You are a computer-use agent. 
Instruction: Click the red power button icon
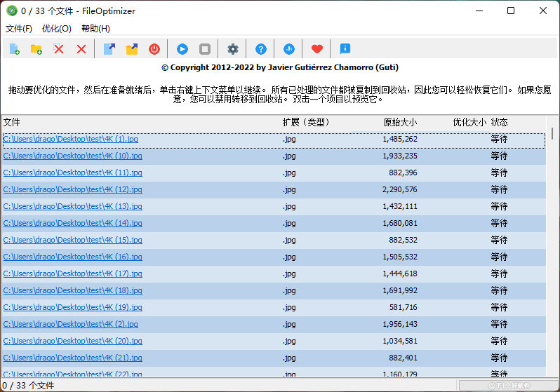pos(154,49)
